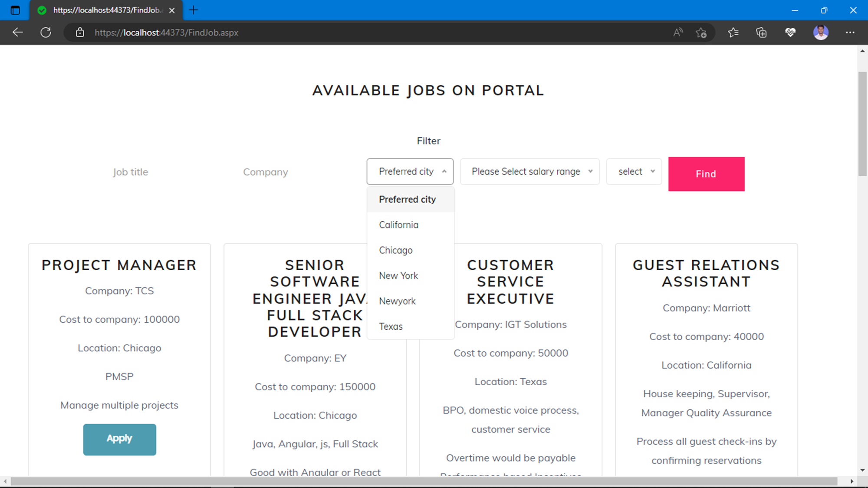Click the 'Company: TCS' text
This screenshot has height=488, width=868.
point(119,291)
